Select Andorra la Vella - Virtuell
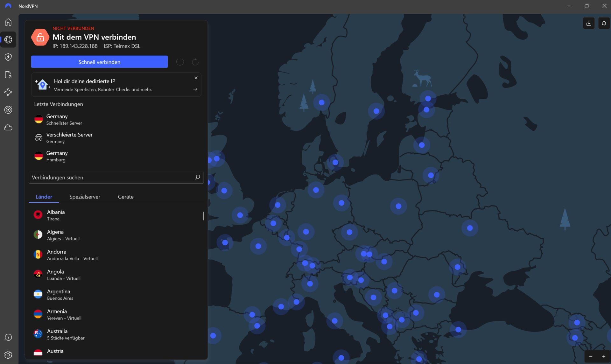The image size is (611, 364). coord(116,255)
